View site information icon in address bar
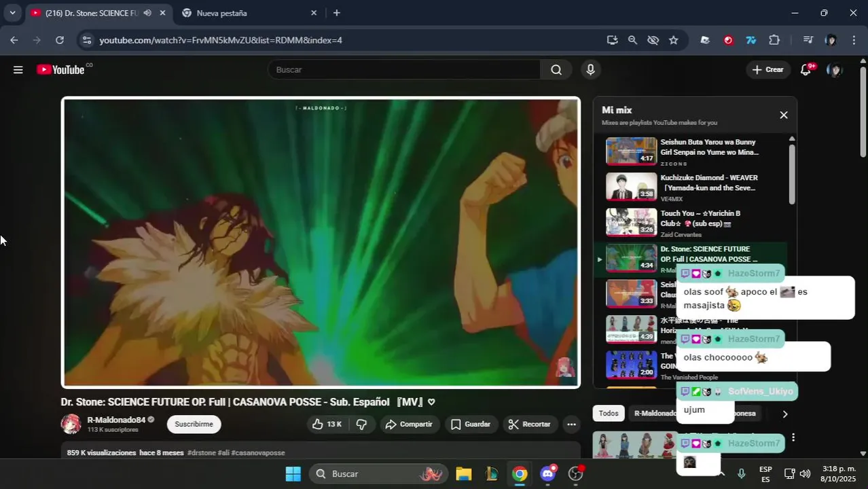Viewport: 868px width, 489px height. pos(86,40)
